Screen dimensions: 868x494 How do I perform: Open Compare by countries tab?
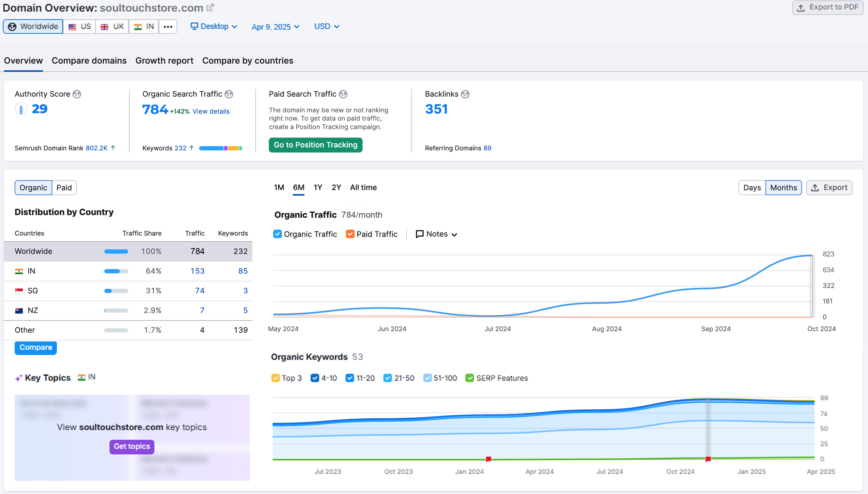pos(248,61)
